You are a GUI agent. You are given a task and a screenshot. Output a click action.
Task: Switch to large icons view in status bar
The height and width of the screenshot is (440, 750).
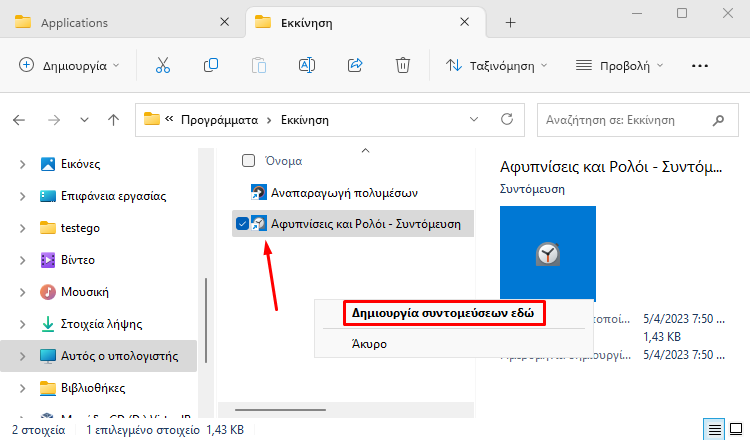pyautogui.click(x=736, y=429)
